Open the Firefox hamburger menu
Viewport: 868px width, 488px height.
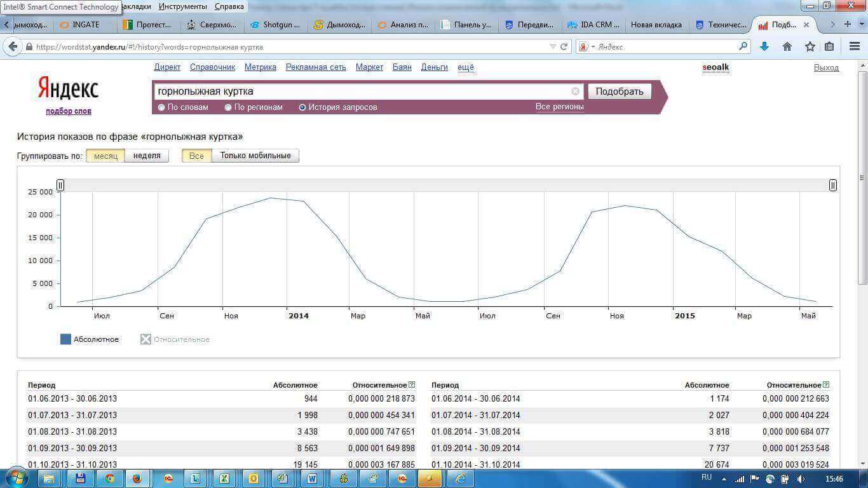click(x=855, y=46)
